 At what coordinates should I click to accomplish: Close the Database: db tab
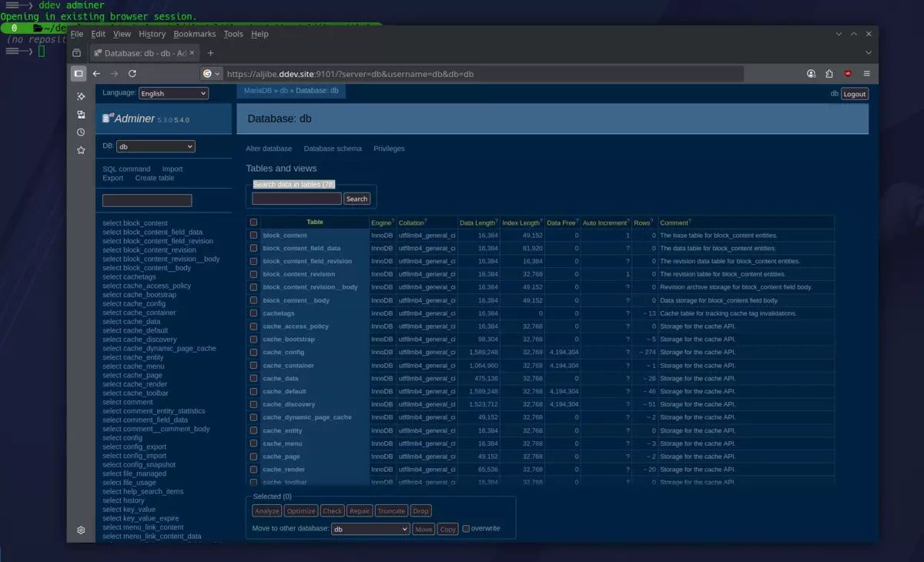(192, 53)
